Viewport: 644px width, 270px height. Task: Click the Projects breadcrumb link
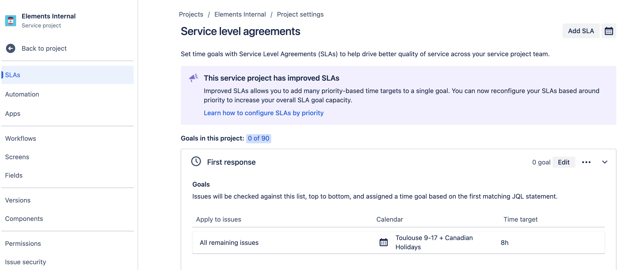191,15
